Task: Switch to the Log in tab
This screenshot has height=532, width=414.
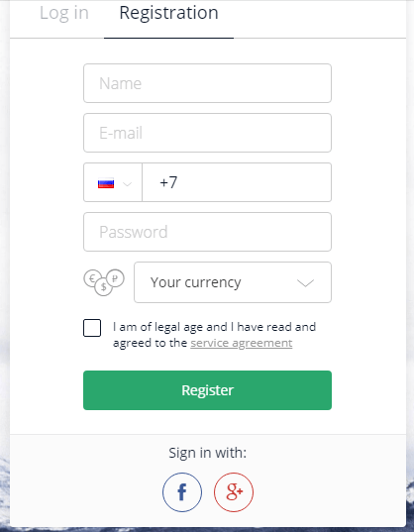Action: (64, 13)
